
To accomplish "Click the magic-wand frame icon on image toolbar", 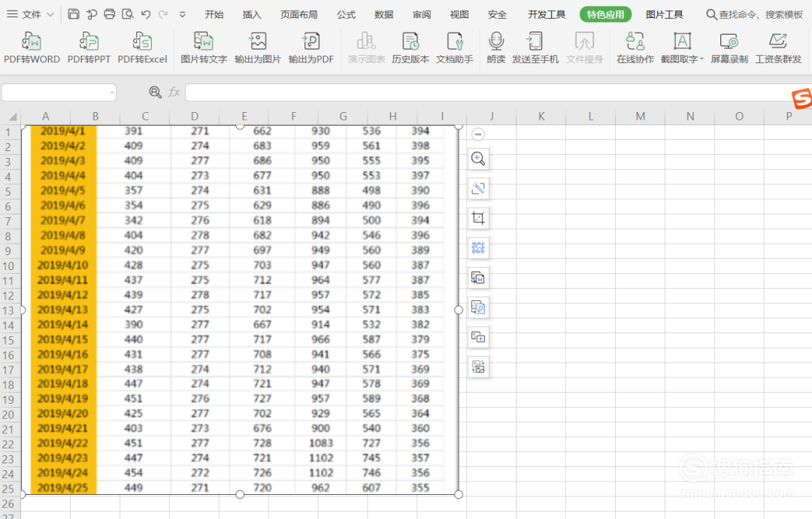I will pos(478,189).
